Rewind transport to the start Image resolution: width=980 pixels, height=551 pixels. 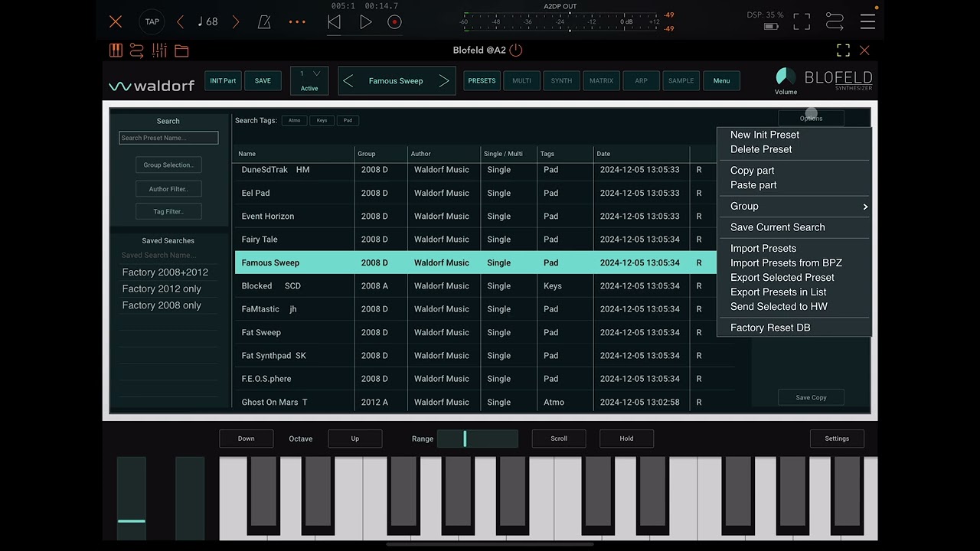tap(334, 22)
